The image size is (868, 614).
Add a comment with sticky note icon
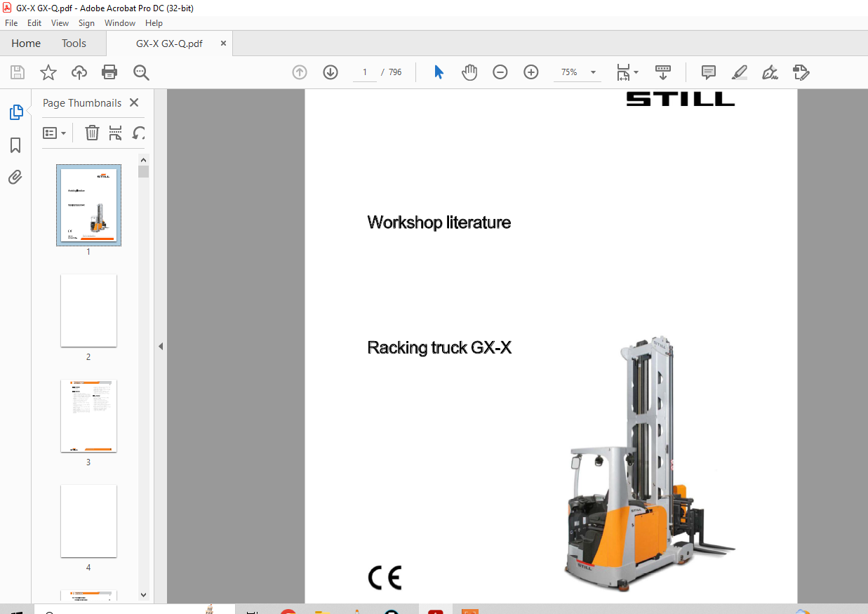709,72
